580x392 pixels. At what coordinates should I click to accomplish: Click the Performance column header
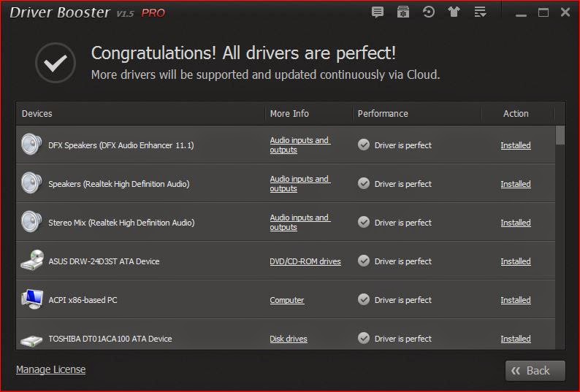pyautogui.click(x=383, y=114)
